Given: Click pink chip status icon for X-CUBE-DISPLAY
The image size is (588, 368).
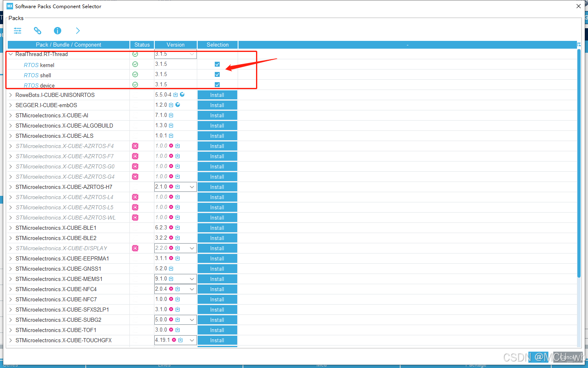Looking at the screenshot, I should coord(135,248).
